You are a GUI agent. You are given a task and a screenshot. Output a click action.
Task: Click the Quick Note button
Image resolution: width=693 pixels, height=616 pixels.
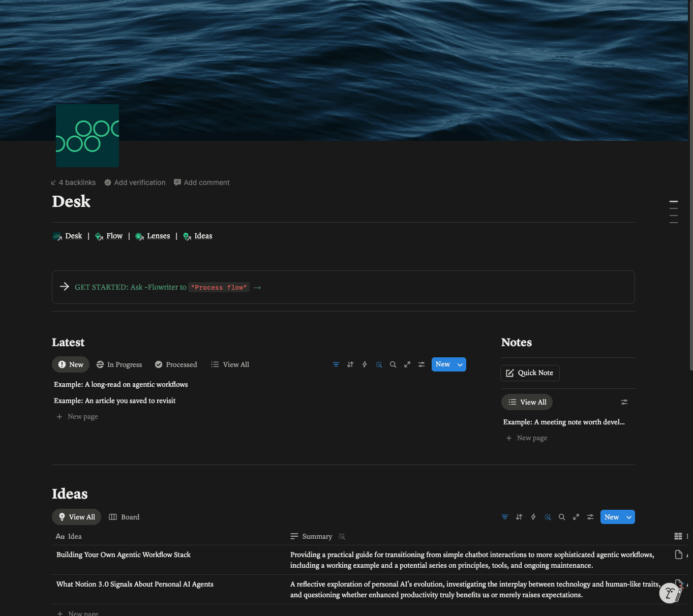click(530, 373)
